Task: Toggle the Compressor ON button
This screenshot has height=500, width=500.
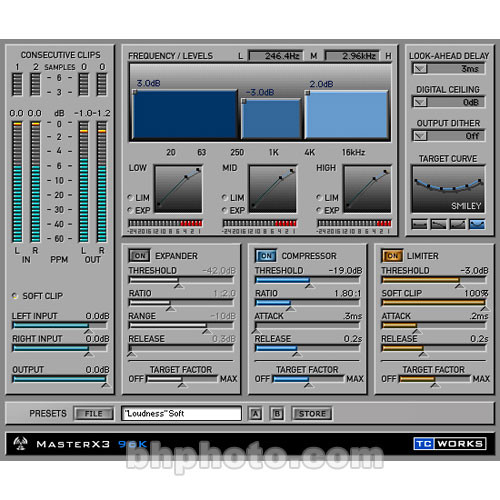Action: point(266,256)
